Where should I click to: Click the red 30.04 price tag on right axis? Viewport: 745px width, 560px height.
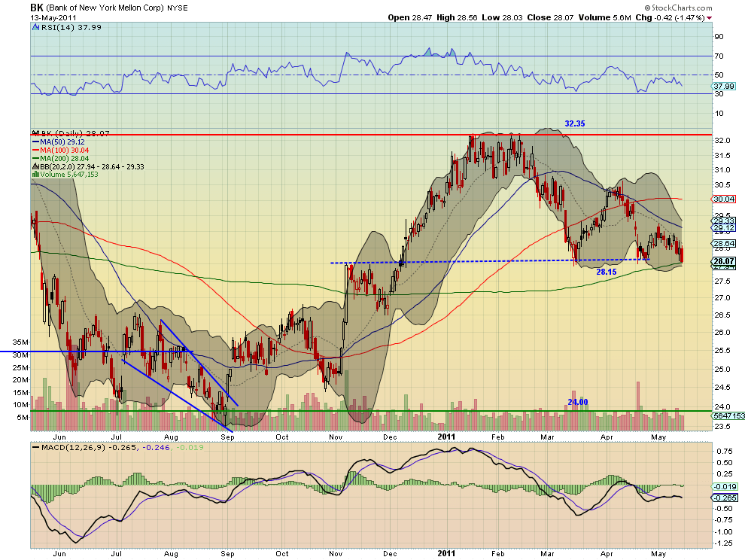point(724,199)
